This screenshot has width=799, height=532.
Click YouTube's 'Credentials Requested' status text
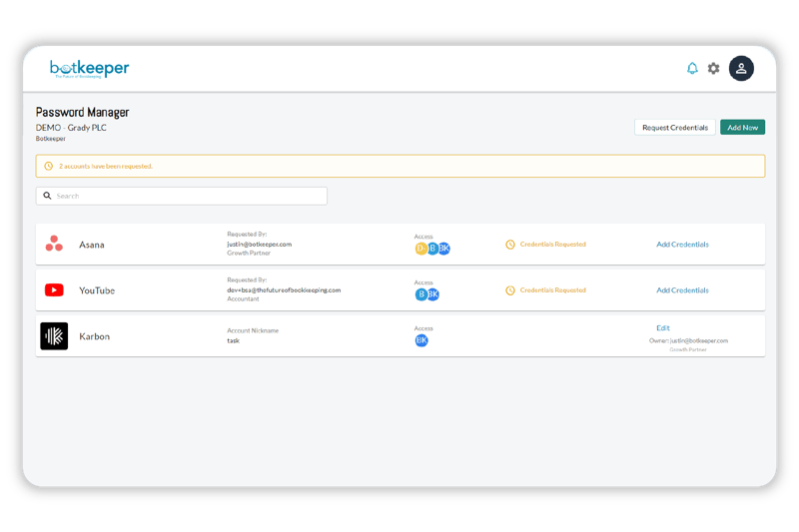(553, 290)
